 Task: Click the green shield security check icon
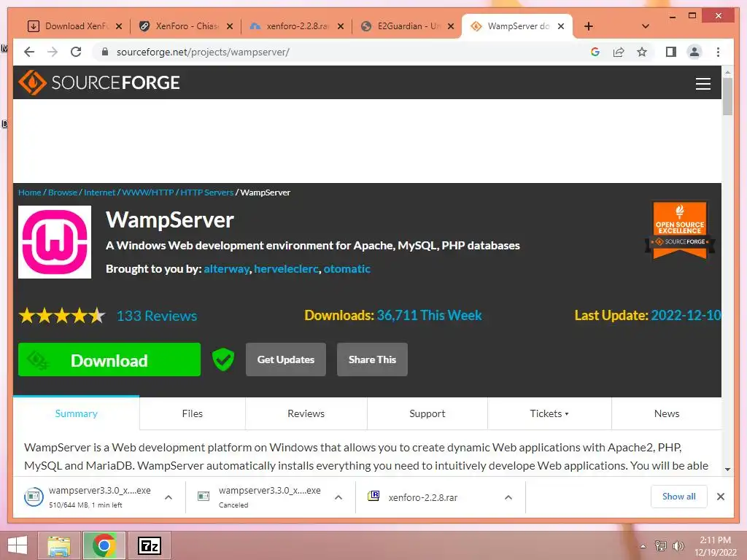pos(223,359)
